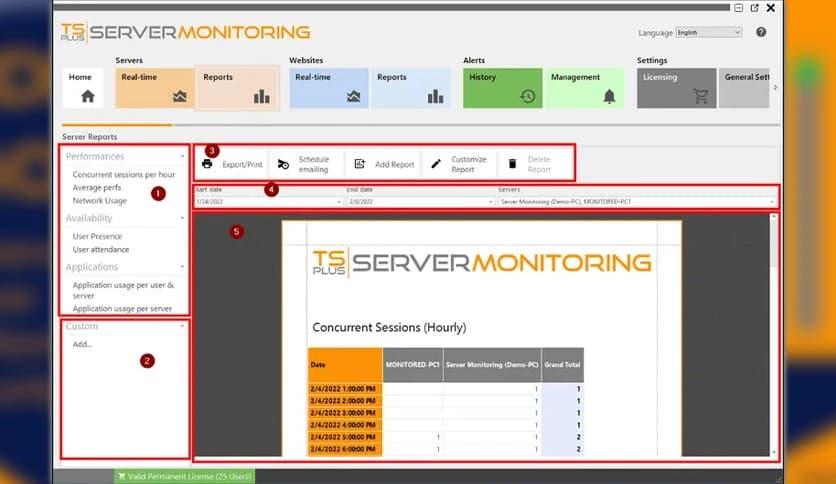The width and height of the screenshot is (836, 484).
Task: Click the 2/4/2022 6:00:00 PM row
Action: 446,449
